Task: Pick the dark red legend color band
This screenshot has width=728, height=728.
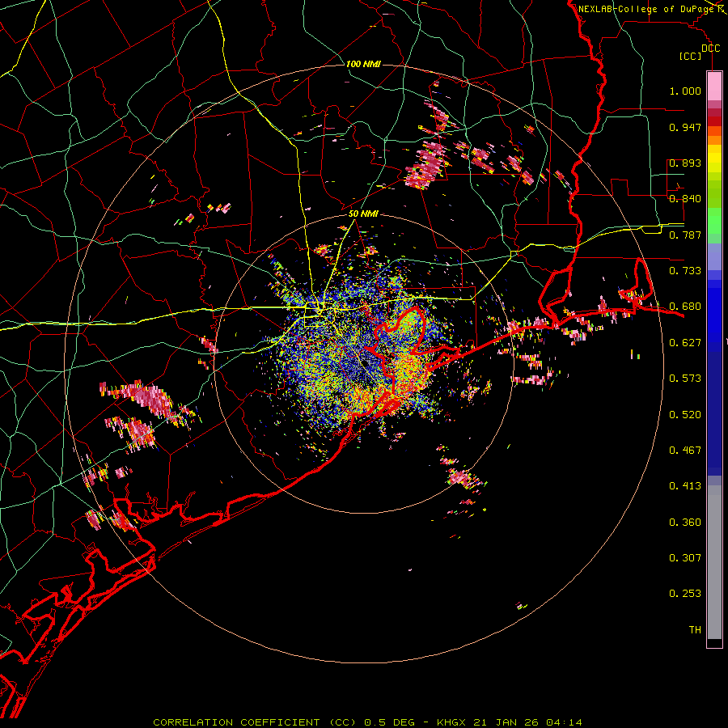Action: (714, 121)
